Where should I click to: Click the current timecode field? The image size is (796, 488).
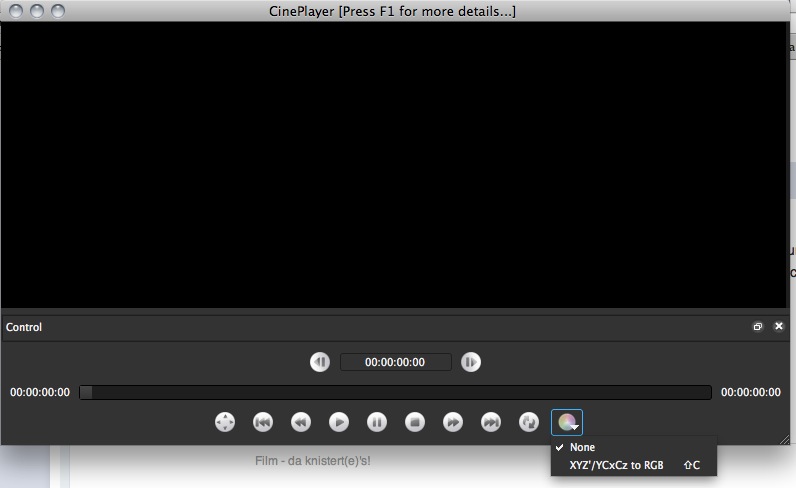tap(395, 362)
